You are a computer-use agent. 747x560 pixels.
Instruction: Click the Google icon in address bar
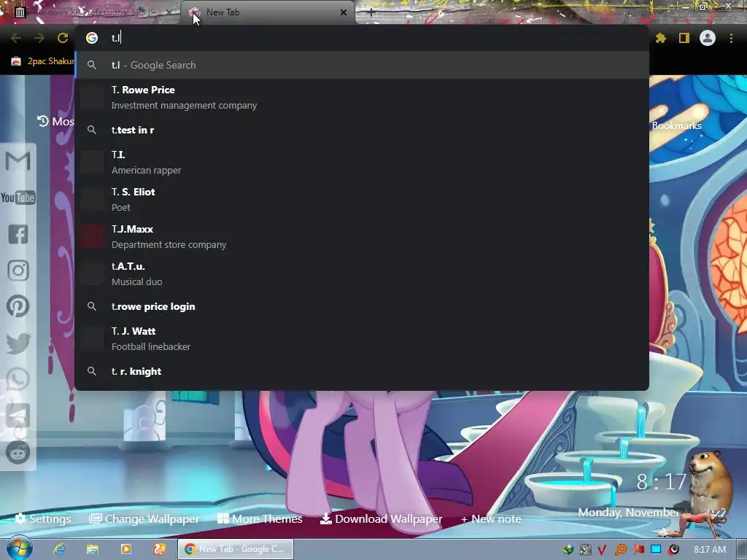click(x=92, y=38)
